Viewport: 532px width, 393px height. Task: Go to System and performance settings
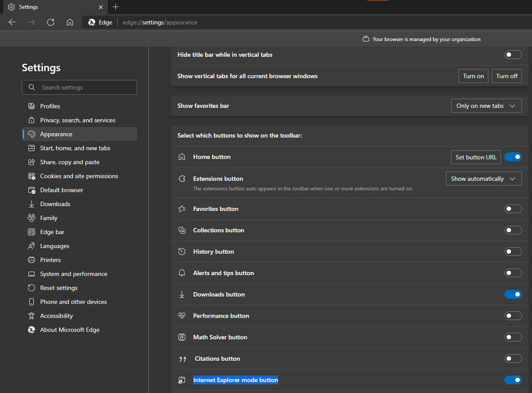[x=80, y=274]
